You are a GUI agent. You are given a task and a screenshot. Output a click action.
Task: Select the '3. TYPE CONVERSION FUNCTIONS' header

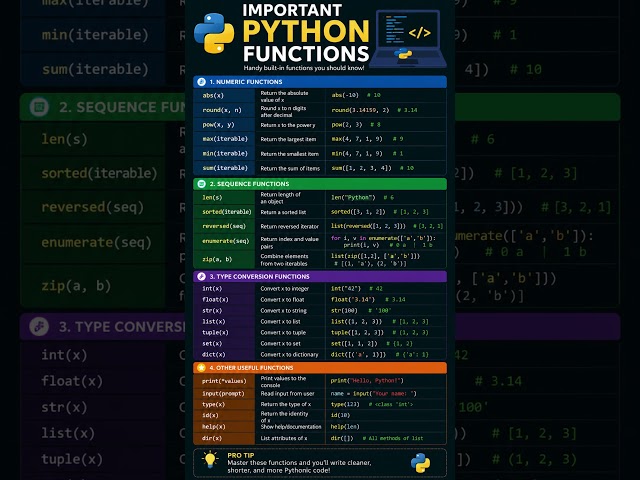coord(320,276)
